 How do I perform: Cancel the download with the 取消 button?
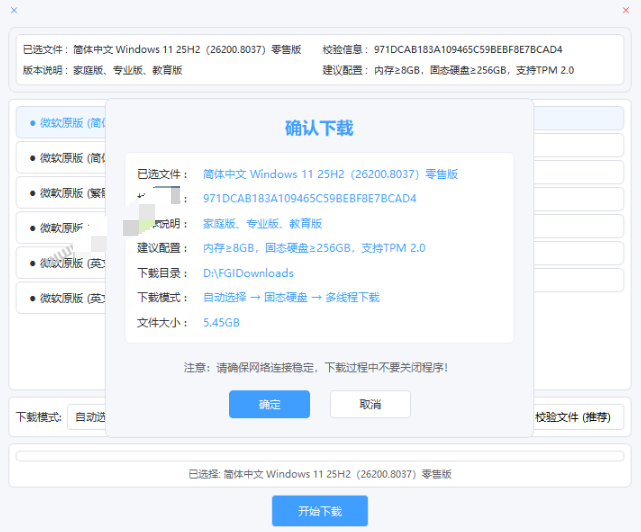370,404
